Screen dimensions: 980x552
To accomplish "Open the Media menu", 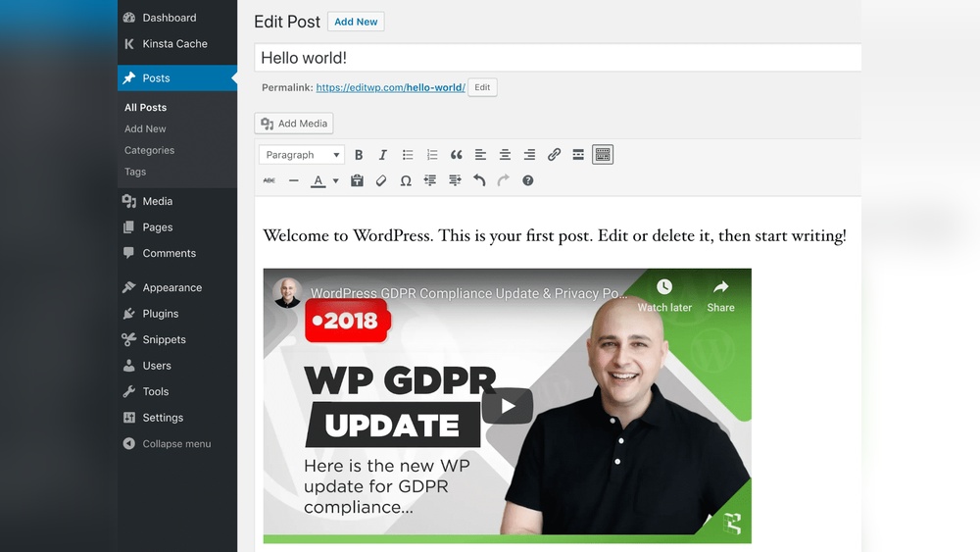I will click(x=176, y=201).
